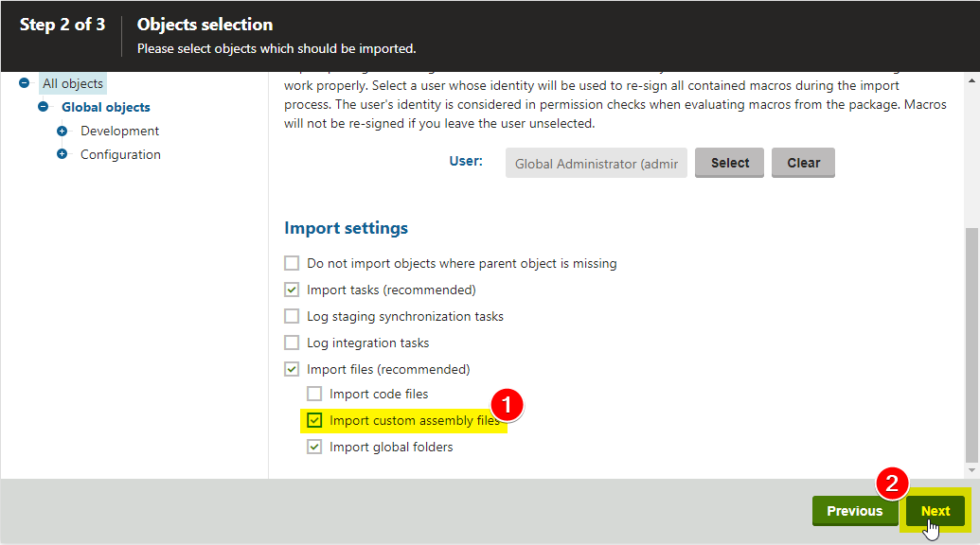Go back with the Previous button
The image size is (980, 545).
tap(854, 511)
